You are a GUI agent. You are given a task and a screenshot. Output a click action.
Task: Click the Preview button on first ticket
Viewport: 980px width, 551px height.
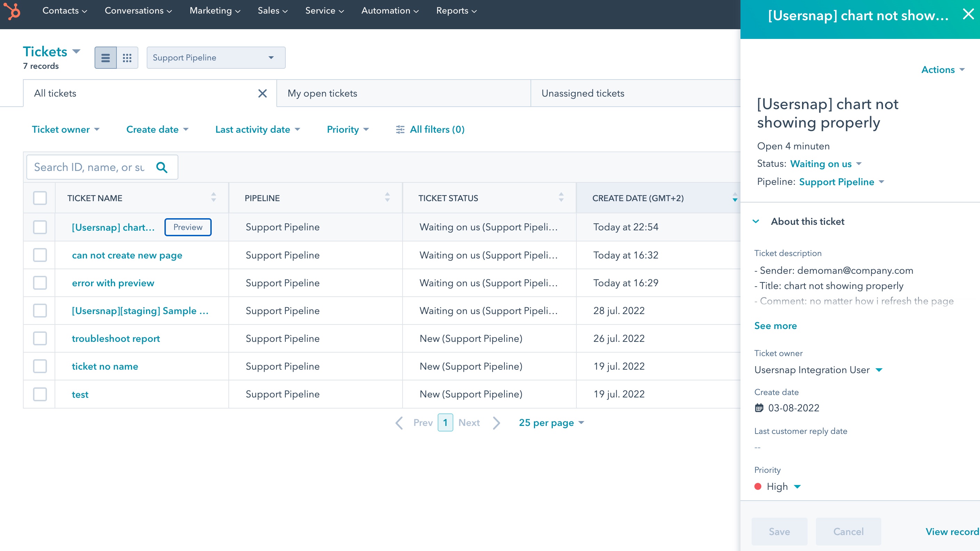(x=188, y=228)
